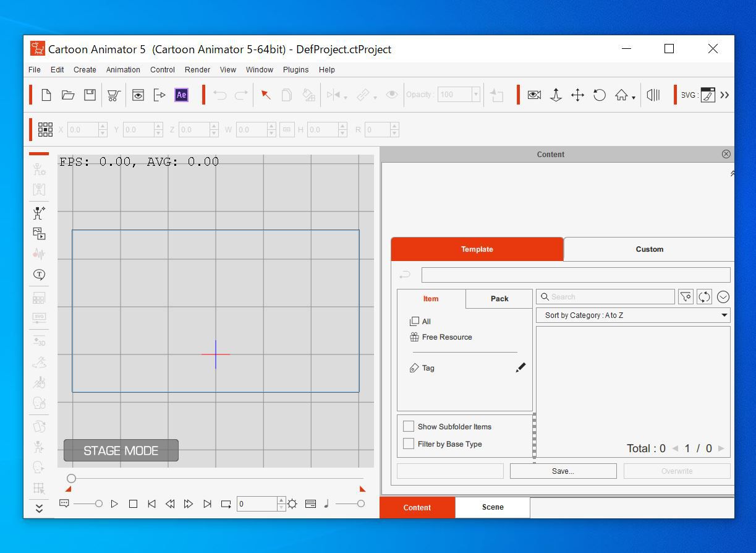
Task: Jump to the first frame button
Action: (x=151, y=504)
